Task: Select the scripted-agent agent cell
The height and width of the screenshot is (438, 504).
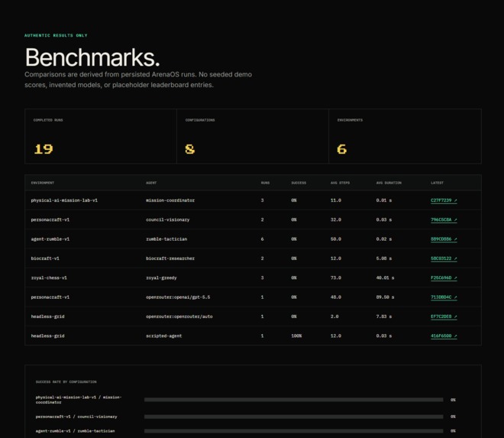Action: point(163,336)
